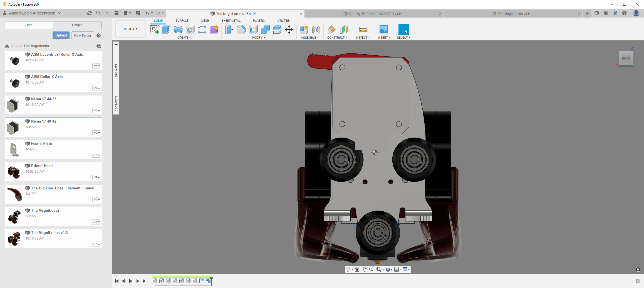Screen dimensions: 644x288
Task: Expand the CREATE menu
Action: tap(184, 38)
